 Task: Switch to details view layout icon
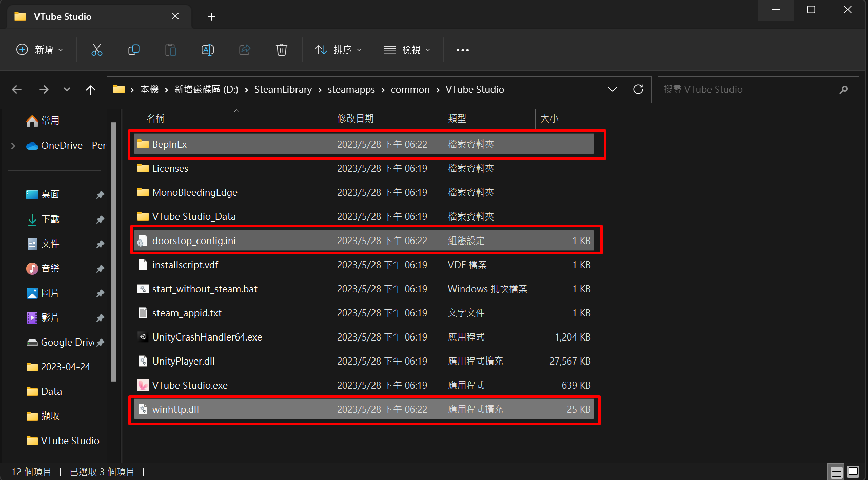coord(837,472)
